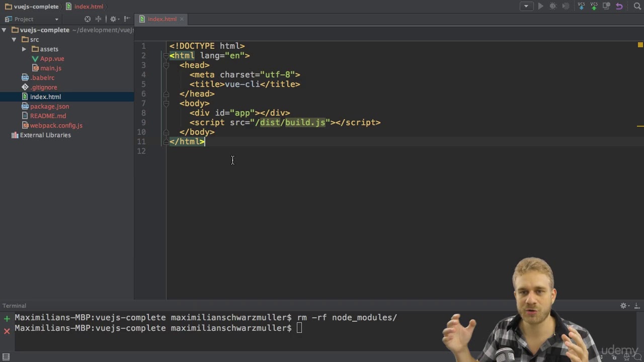The image size is (644, 362).
Task: Collapse the src folder
Action: 14,40
